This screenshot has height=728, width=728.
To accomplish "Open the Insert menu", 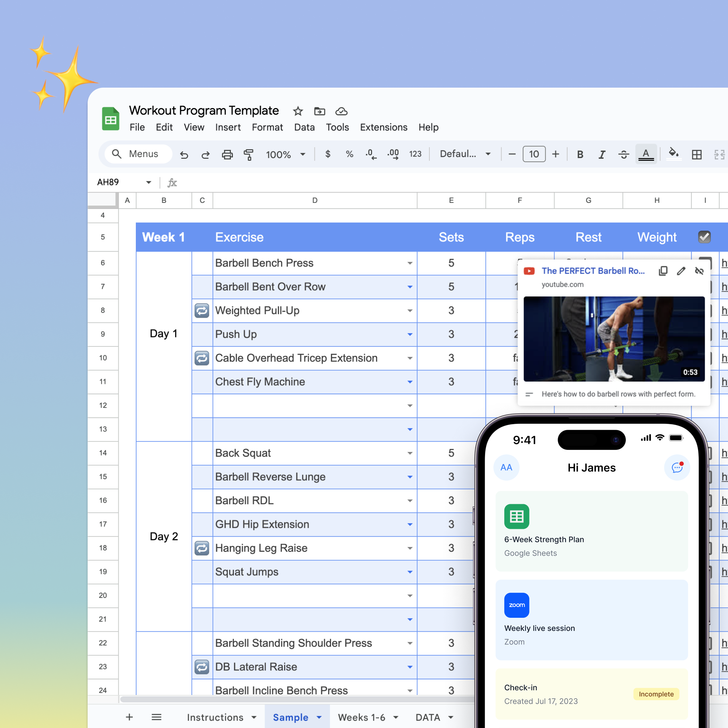I will click(228, 127).
